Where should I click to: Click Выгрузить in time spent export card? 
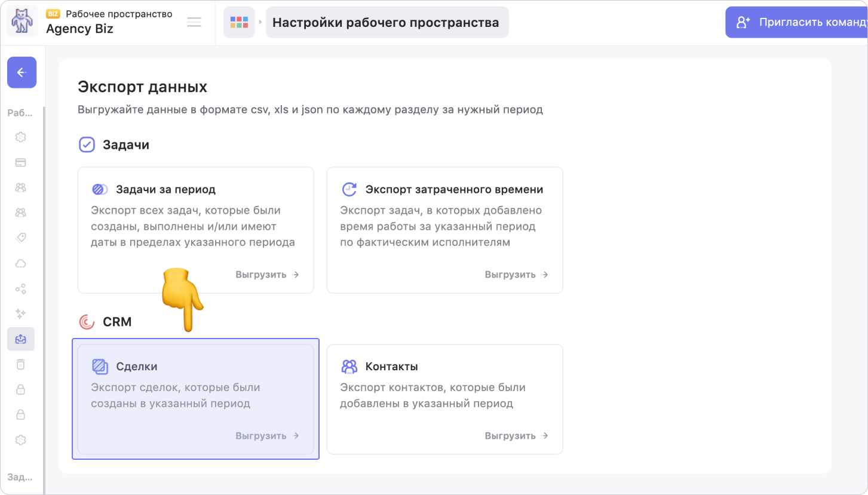point(516,275)
